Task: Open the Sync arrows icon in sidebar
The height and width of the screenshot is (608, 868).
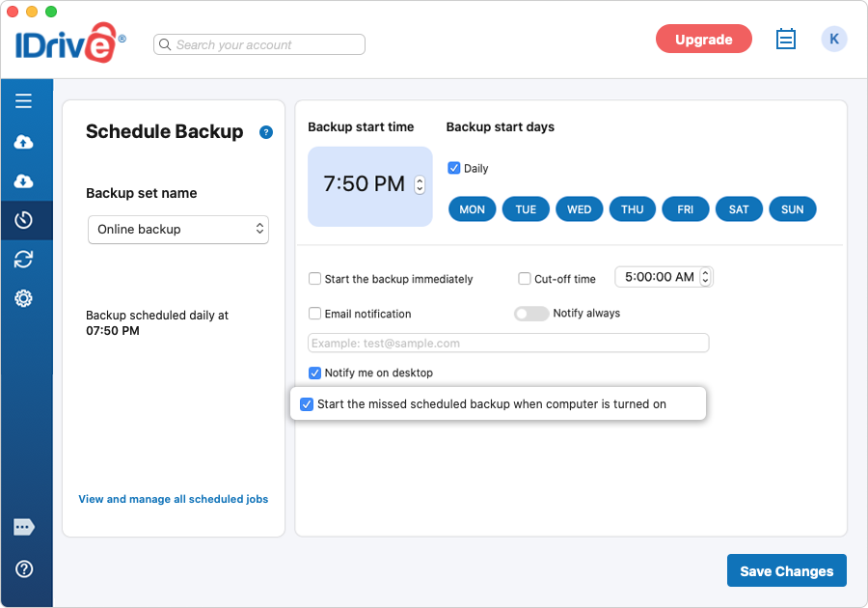Action: point(23,260)
